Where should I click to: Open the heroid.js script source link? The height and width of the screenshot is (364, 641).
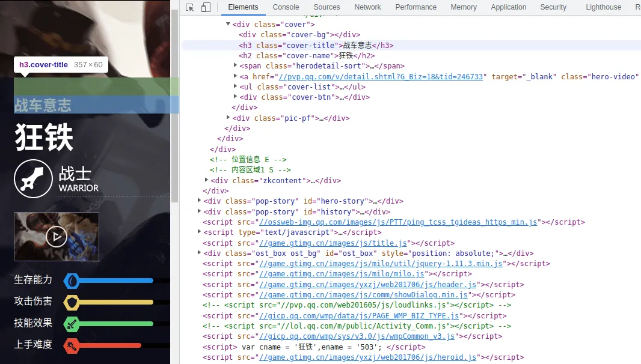pyautogui.click(x=367, y=357)
